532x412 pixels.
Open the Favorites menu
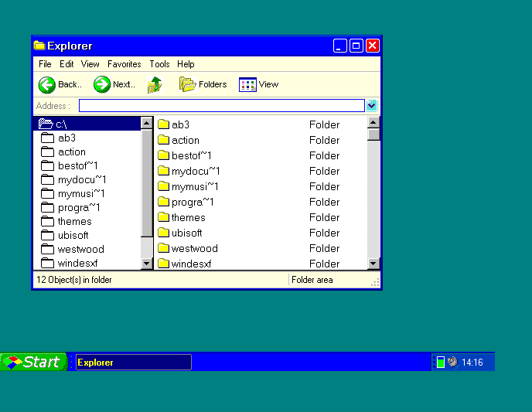pyautogui.click(x=124, y=64)
